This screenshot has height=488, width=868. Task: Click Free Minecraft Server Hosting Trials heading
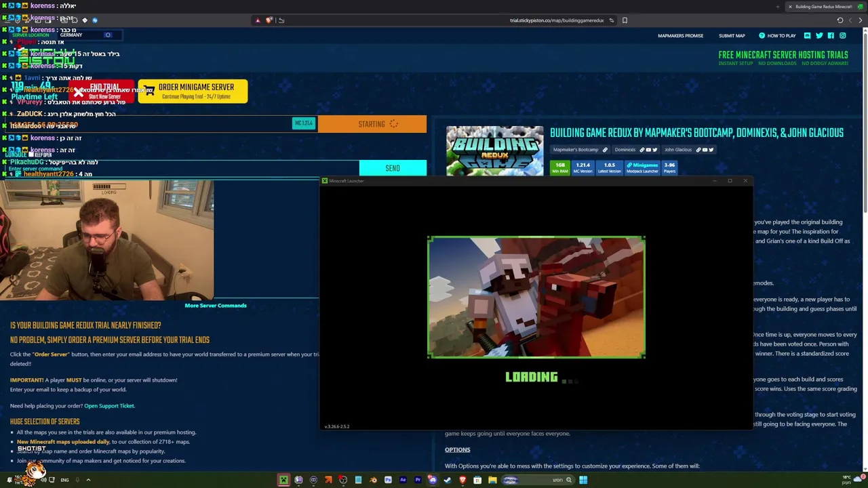pos(783,55)
